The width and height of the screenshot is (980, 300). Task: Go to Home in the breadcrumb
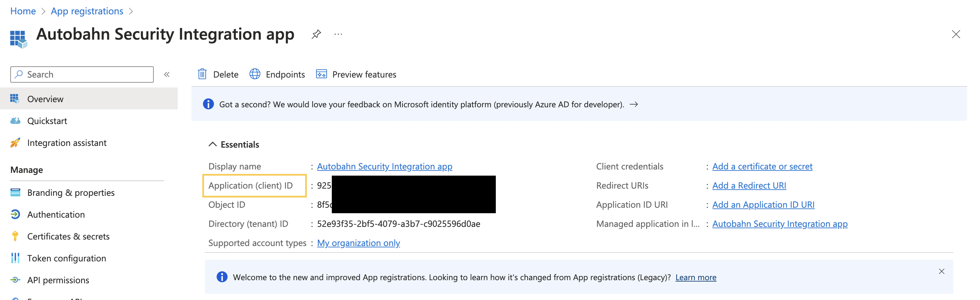pyautogui.click(x=23, y=11)
